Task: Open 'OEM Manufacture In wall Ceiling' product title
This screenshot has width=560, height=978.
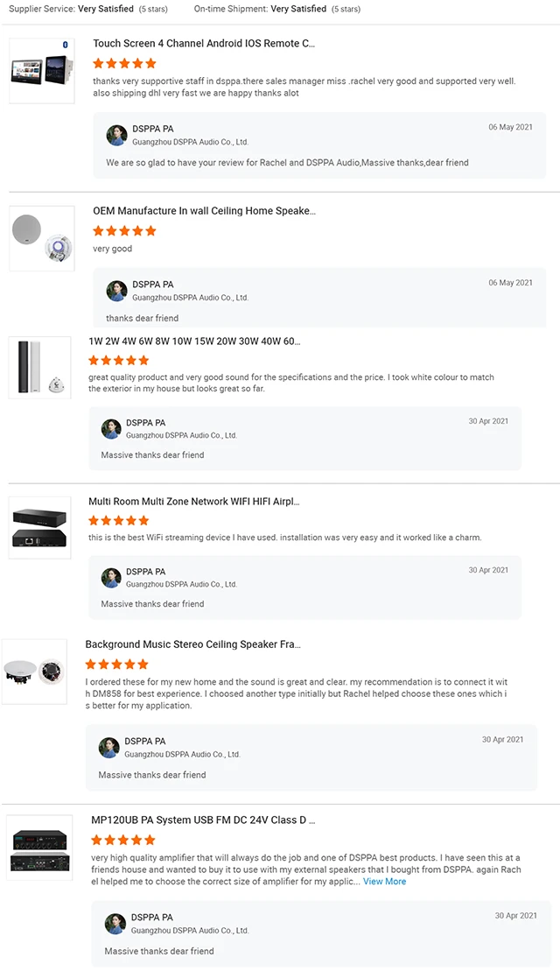Action: (204, 211)
